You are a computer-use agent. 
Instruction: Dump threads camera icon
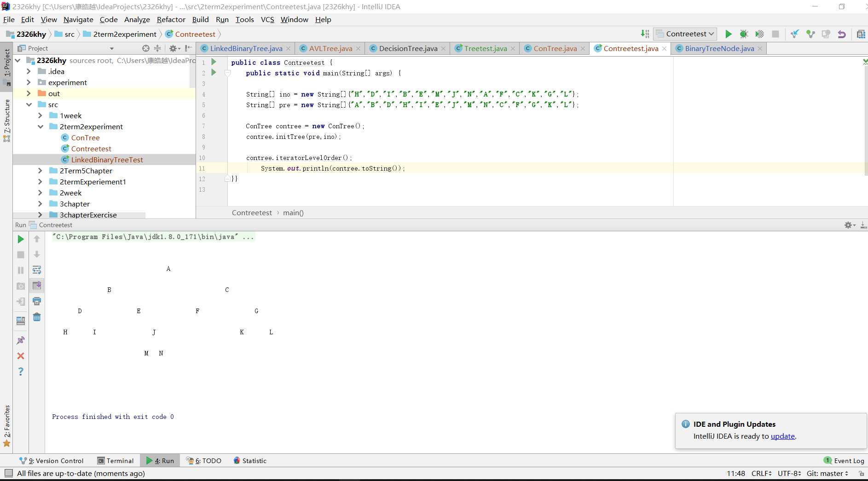21,286
